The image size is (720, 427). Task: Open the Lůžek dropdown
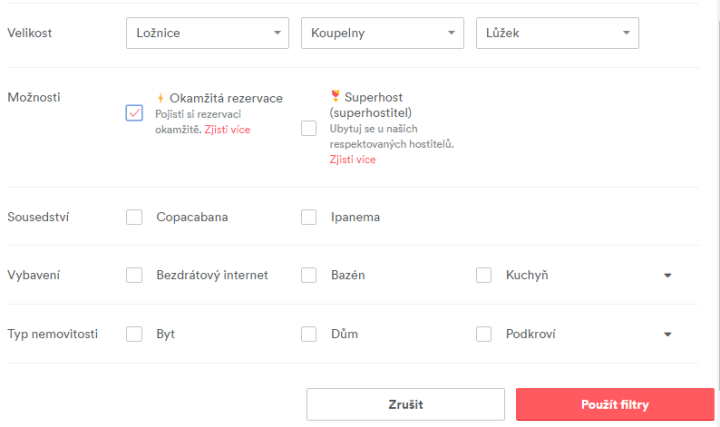click(x=557, y=33)
